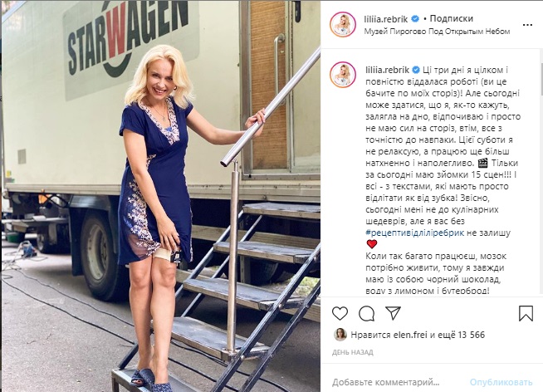Click liliia.rebrik username in caption
543x392 pixels.
pos(388,70)
